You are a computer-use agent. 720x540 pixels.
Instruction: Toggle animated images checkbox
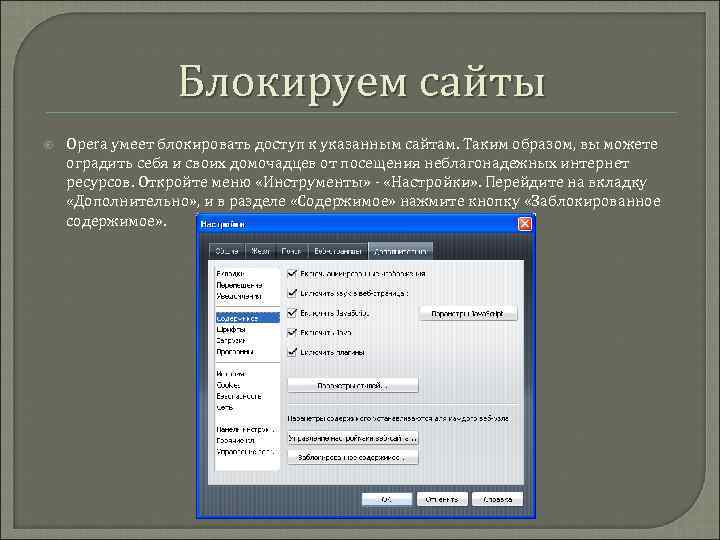click(292, 274)
